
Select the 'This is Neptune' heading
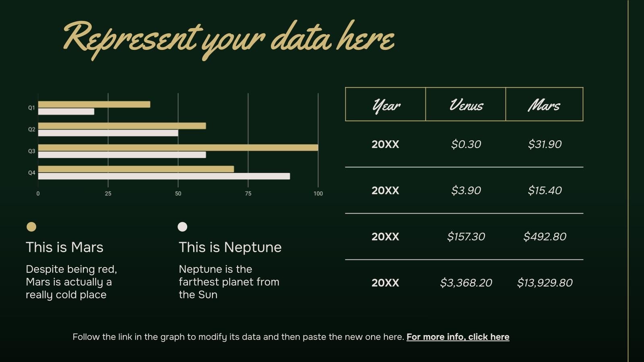click(230, 247)
